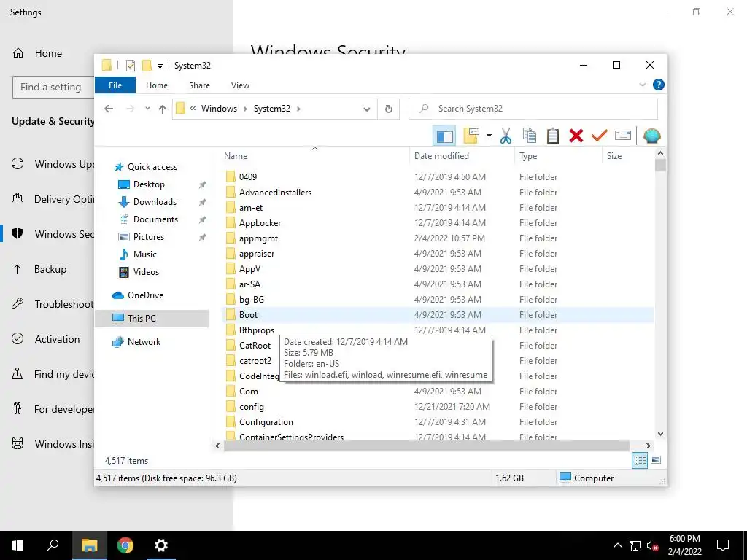The width and height of the screenshot is (747, 560).
Task: Cut selection with the scissors icon
Action: pyautogui.click(x=506, y=136)
